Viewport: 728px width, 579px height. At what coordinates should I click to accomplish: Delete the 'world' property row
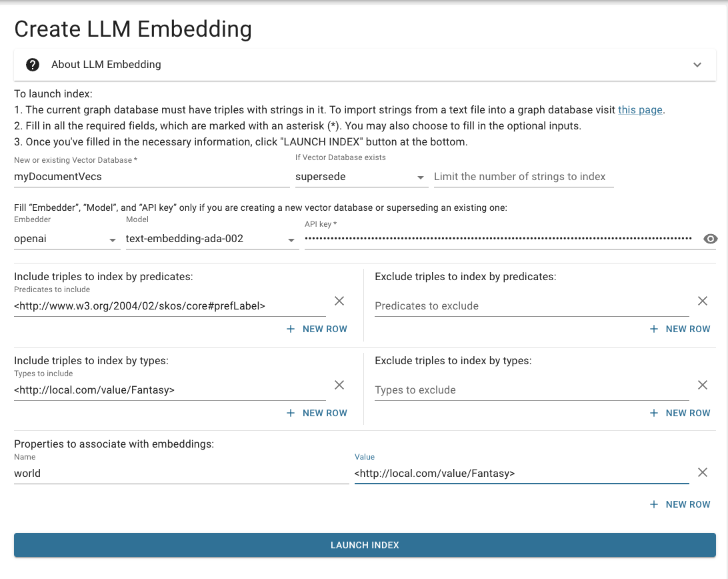702,472
